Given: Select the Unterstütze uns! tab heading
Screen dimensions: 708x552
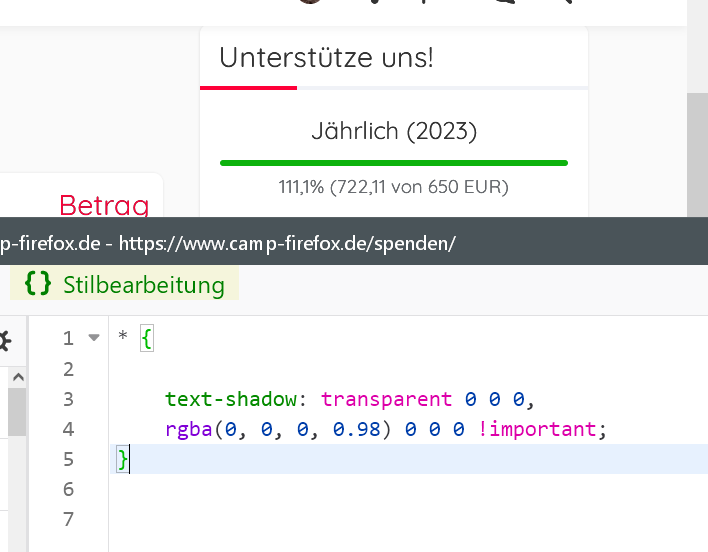Looking at the screenshot, I should 326,57.
